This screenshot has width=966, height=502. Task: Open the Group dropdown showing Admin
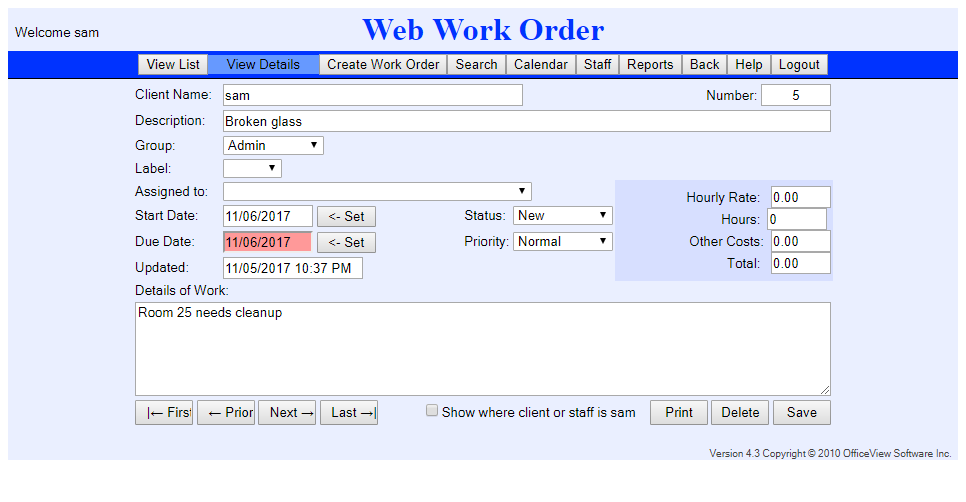tap(273, 145)
